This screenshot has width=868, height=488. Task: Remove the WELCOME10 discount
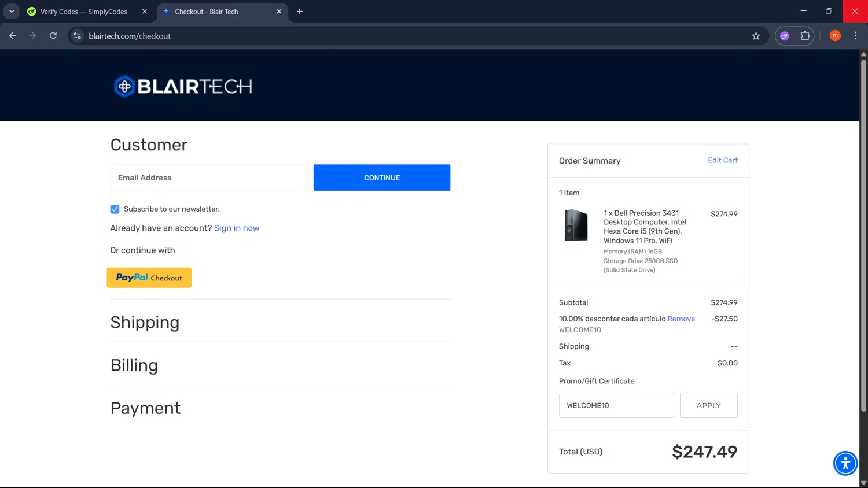(681, 319)
